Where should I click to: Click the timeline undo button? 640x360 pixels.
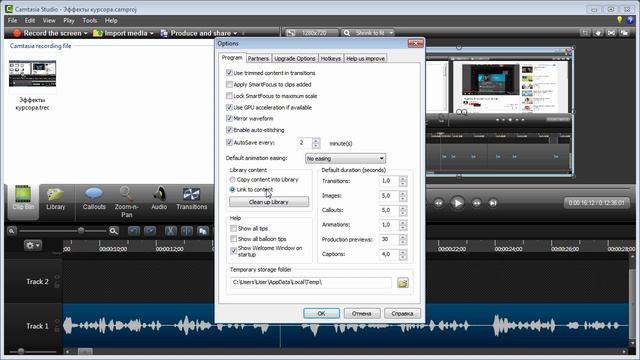coord(134,231)
